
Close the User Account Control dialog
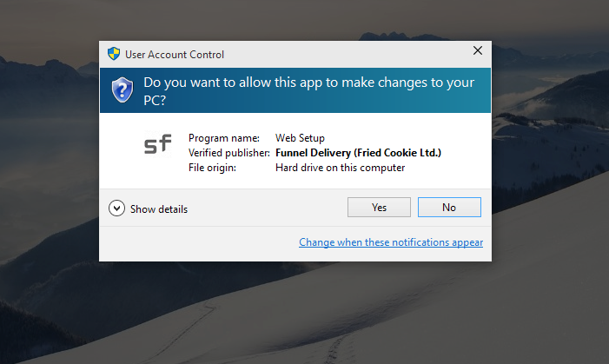[x=478, y=50]
